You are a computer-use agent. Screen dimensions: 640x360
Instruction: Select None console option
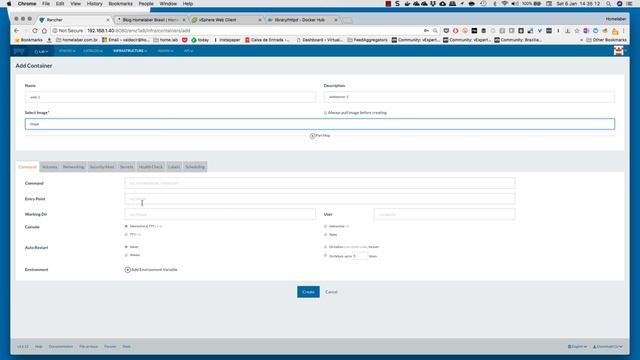pos(325,235)
